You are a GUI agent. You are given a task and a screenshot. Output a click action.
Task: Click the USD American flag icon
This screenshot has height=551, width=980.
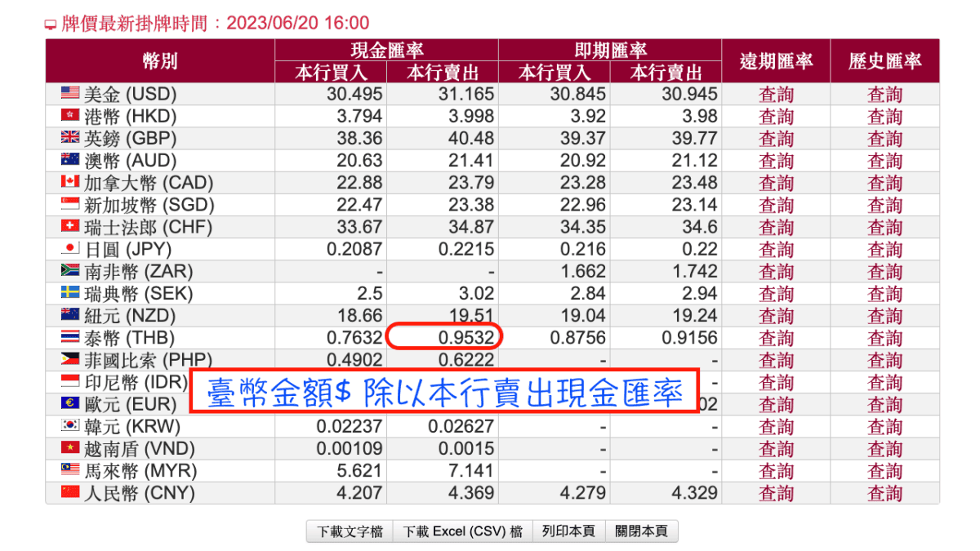(72, 94)
